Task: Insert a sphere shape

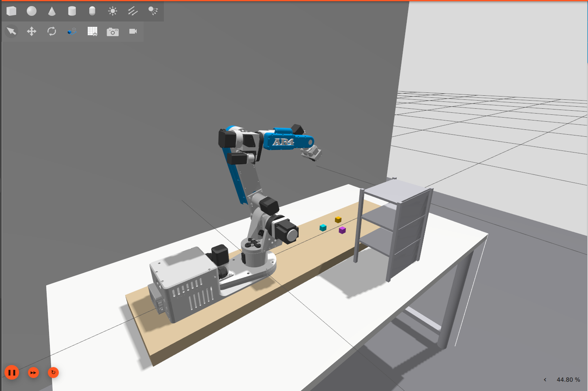Action: coord(32,11)
